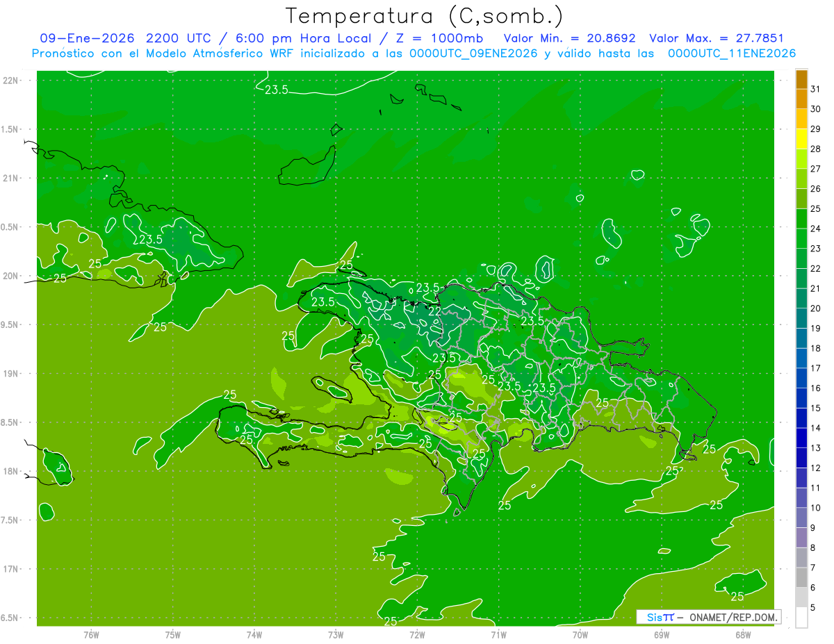The width and height of the screenshot is (834, 644).
Task: Click the green legend swatch between 23 and 24
Action: coord(801,238)
